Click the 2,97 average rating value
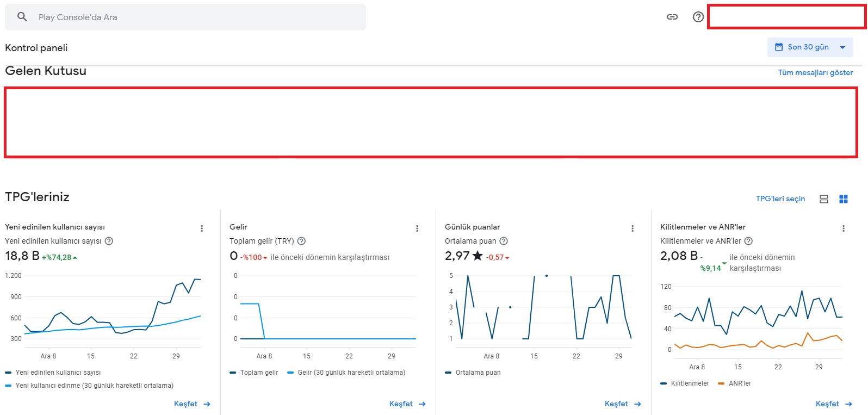Screen dimensions: 868x415 pos(457,256)
